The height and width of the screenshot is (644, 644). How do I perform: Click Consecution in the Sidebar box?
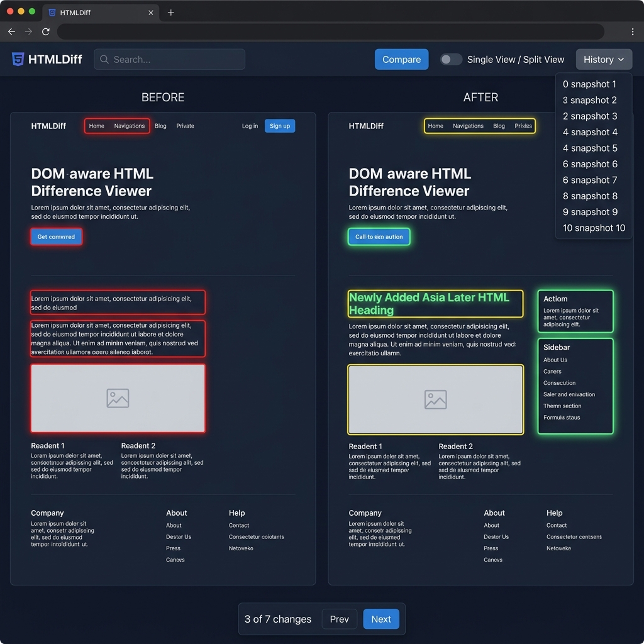click(x=559, y=383)
